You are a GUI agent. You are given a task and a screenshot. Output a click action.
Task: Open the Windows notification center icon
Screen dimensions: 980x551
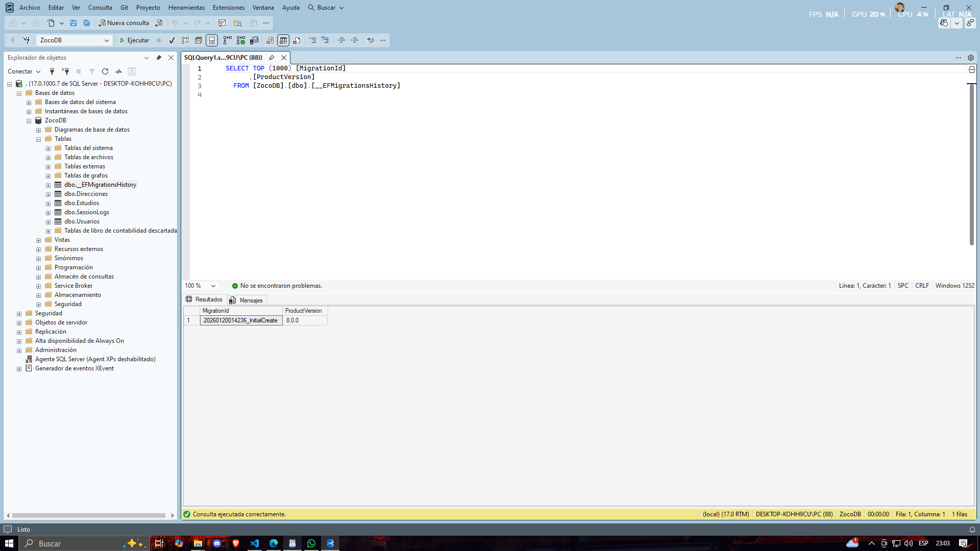963,543
